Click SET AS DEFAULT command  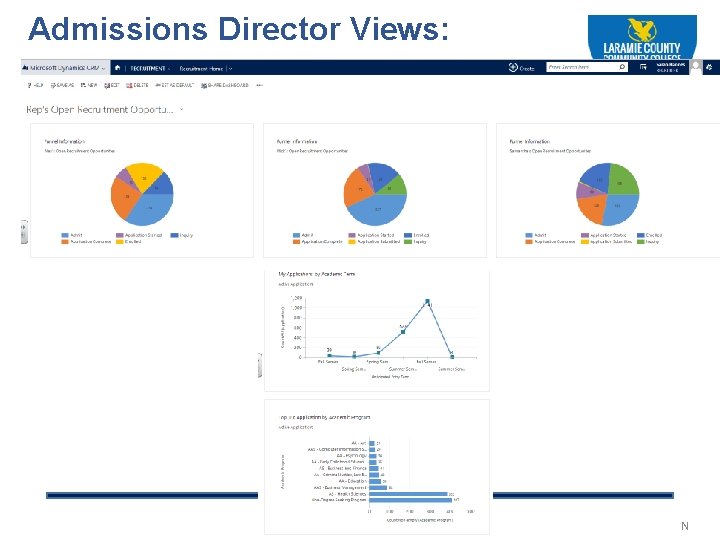[174, 85]
